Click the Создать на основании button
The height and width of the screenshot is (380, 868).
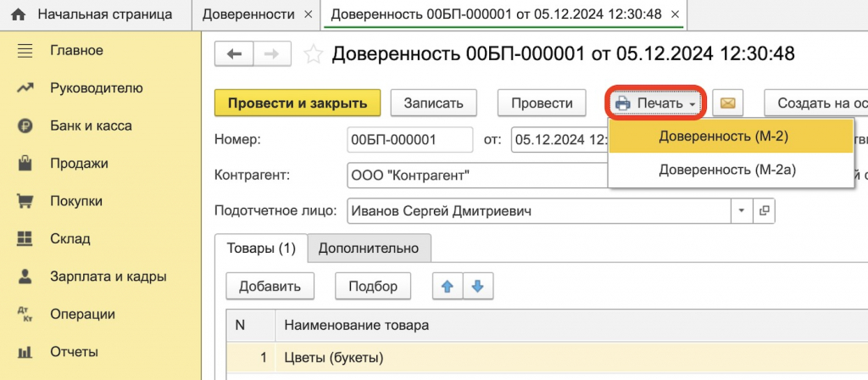(x=816, y=103)
